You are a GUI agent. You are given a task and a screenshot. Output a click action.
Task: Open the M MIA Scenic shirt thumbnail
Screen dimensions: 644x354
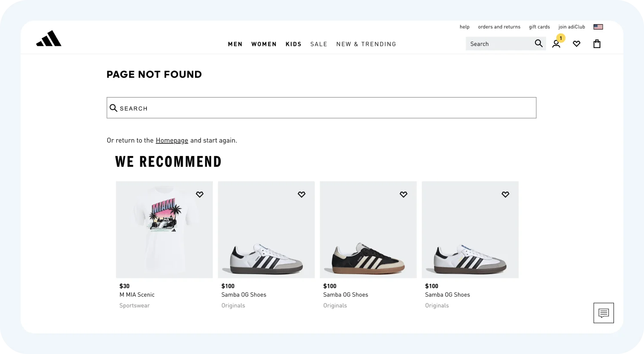pyautogui.click(x=164, y=229)
